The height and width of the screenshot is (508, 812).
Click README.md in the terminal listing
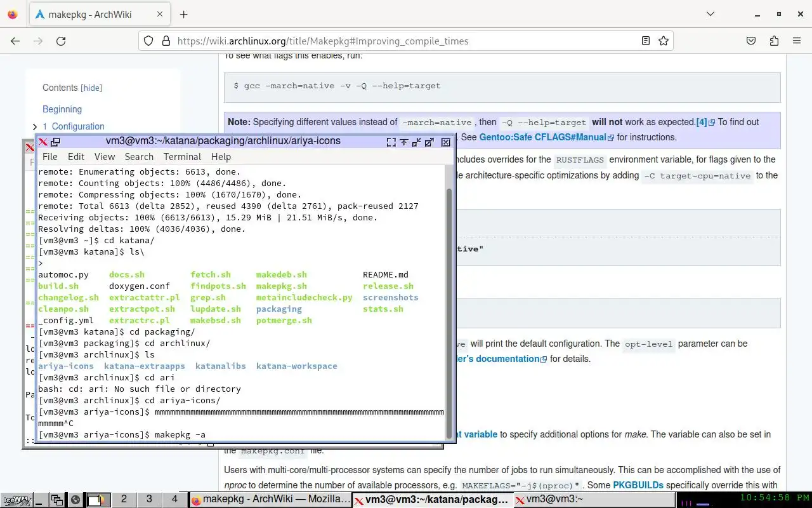386,275
